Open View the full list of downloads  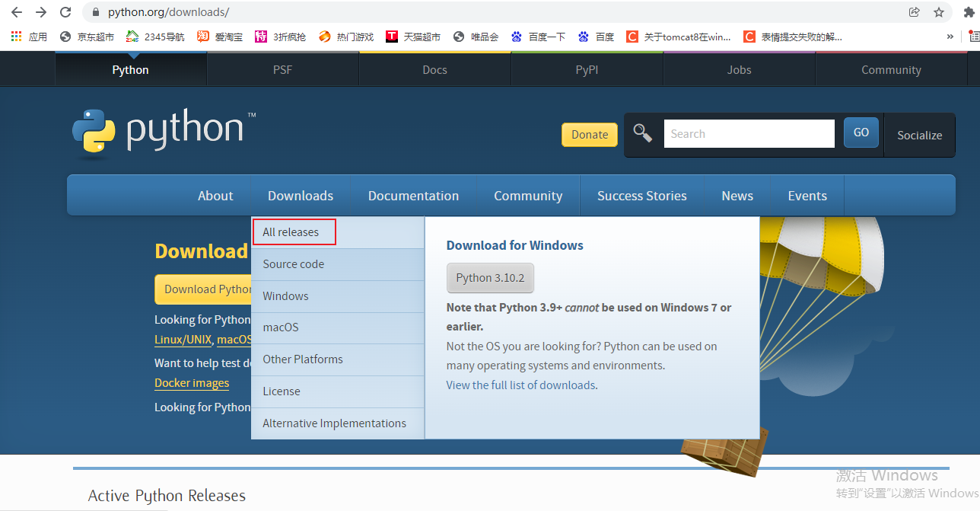tap(520, 385)
